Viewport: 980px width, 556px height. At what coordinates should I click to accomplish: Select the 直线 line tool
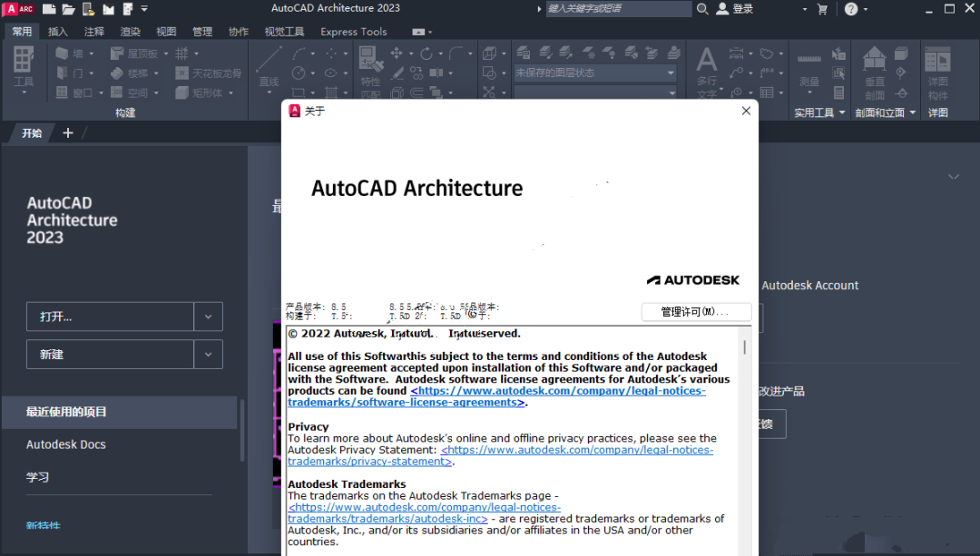coord(269,67)
